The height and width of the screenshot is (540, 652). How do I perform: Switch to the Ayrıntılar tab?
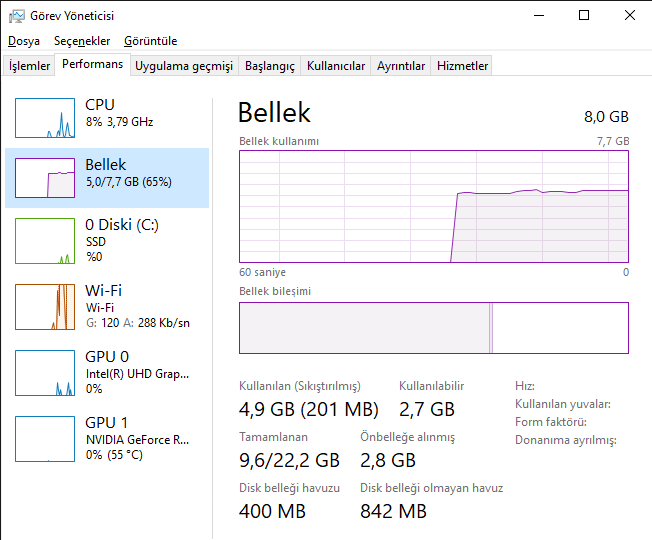point(401,66)
